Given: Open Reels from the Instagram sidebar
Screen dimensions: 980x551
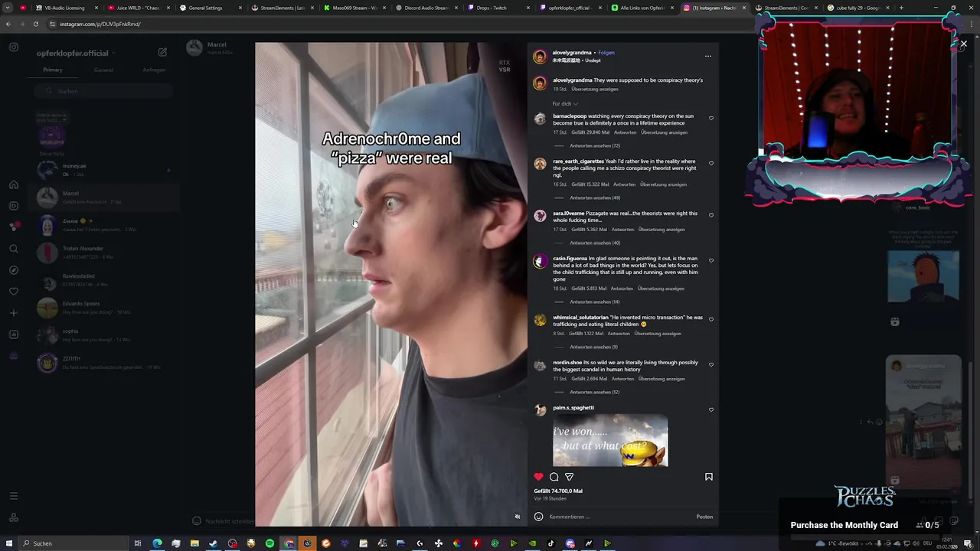Looking at the screenshot, I should (x=14, y=206).
